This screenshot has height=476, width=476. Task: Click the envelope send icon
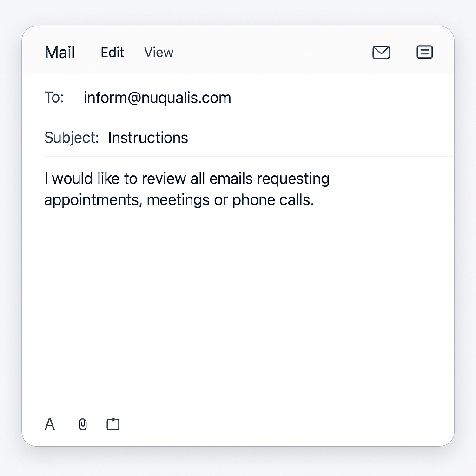pos(381,52)
